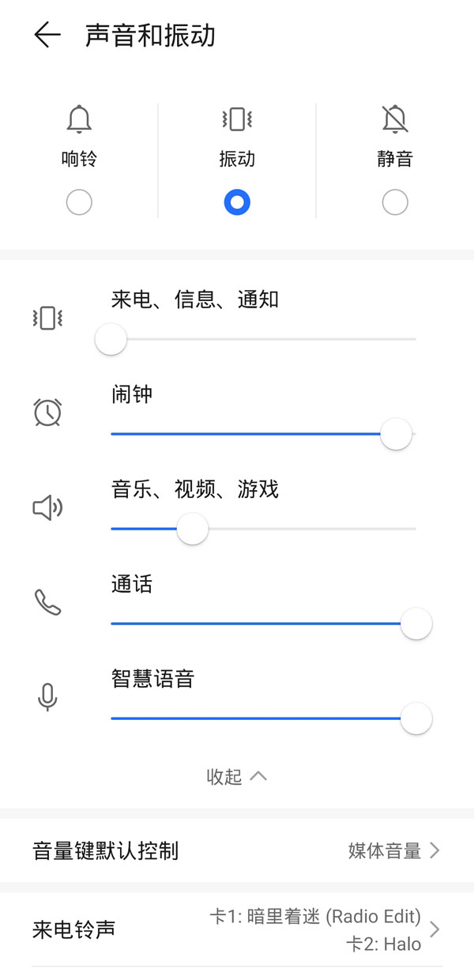Select the 振动 vibrate mode radio button
The height and width of the screenshot is (980, 474).
237,202
